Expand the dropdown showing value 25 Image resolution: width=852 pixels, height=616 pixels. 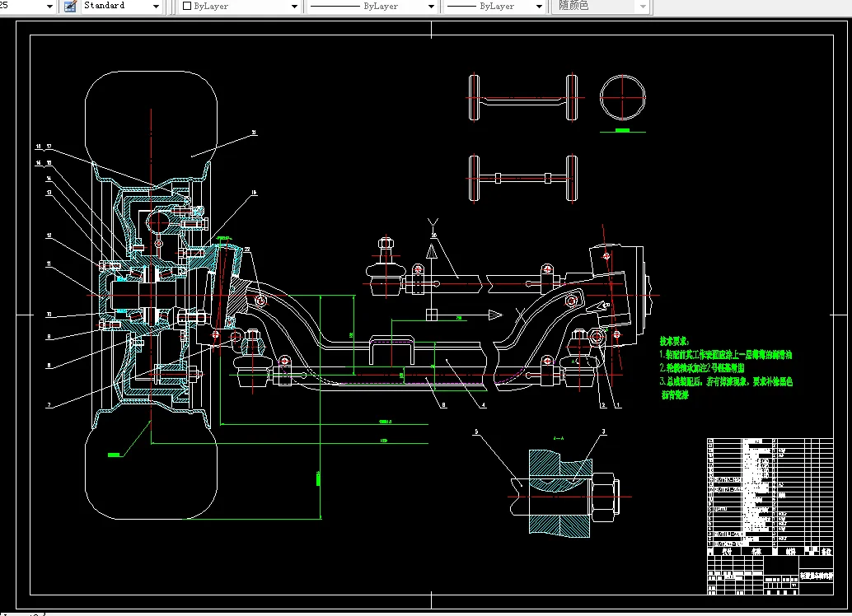click(50, 7)
